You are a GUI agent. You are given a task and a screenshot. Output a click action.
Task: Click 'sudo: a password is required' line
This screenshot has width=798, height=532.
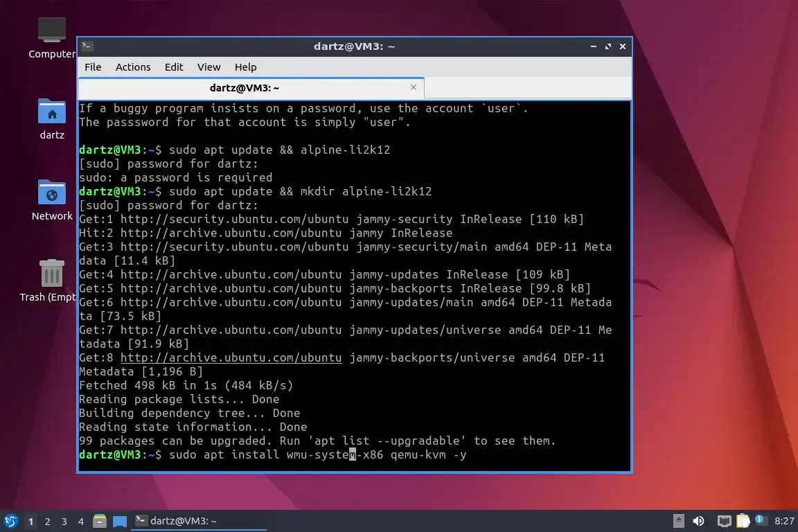pos(175,177)
